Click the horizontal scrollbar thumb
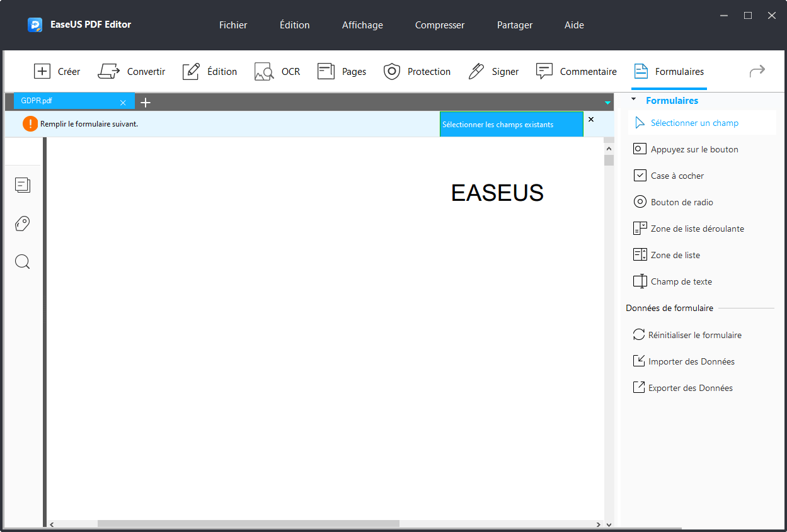The height and width of the screenshot is (532, 787). click(248, 524)
